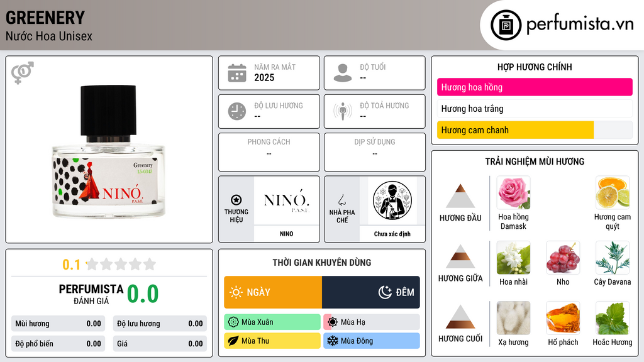Click the Cây Davana plant image
This screenshot has height=362, width=644.
(613, 257)
